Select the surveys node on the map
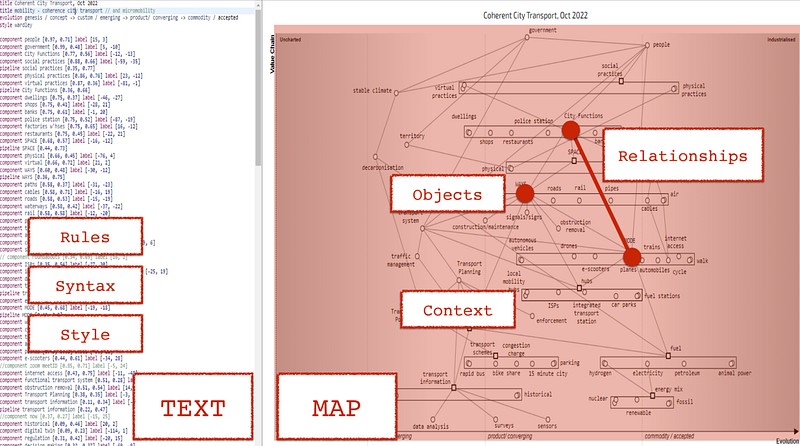This screenshot has width=800, height=446. [x=496, y=419]
